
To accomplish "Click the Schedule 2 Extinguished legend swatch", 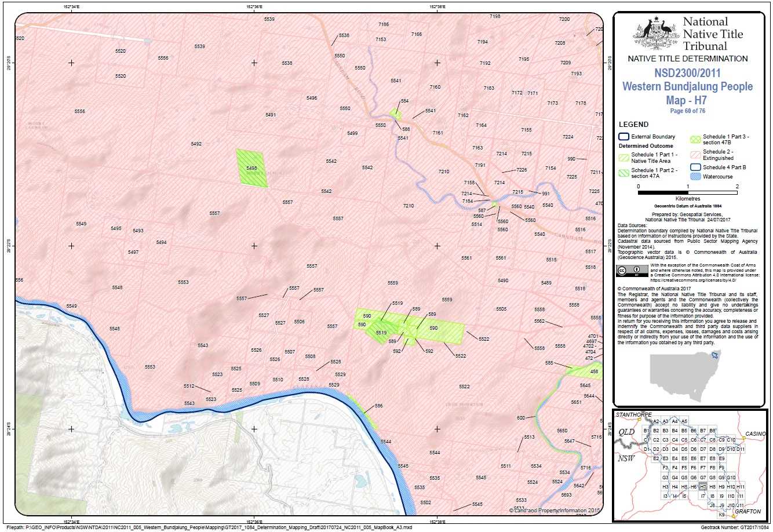I will coord(695,155).
